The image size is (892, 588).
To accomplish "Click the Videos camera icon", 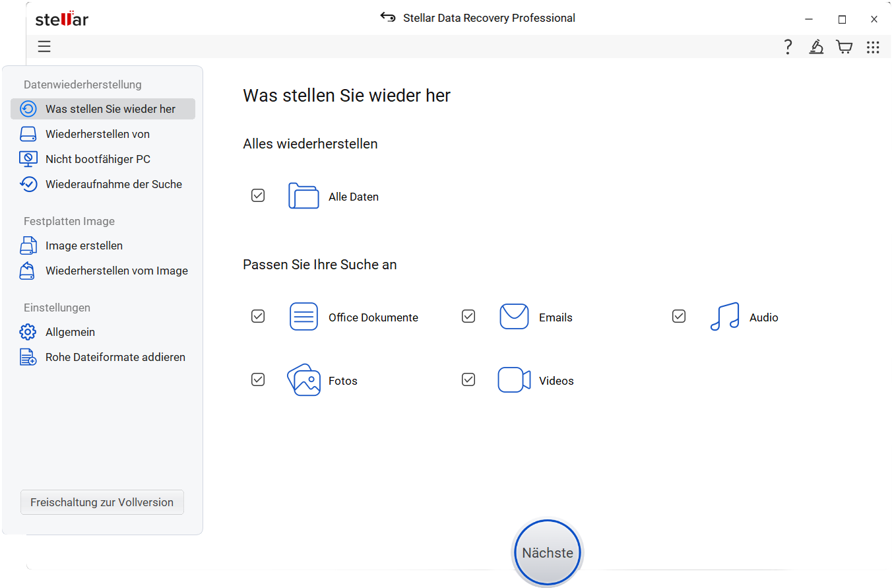I will 514,380.
